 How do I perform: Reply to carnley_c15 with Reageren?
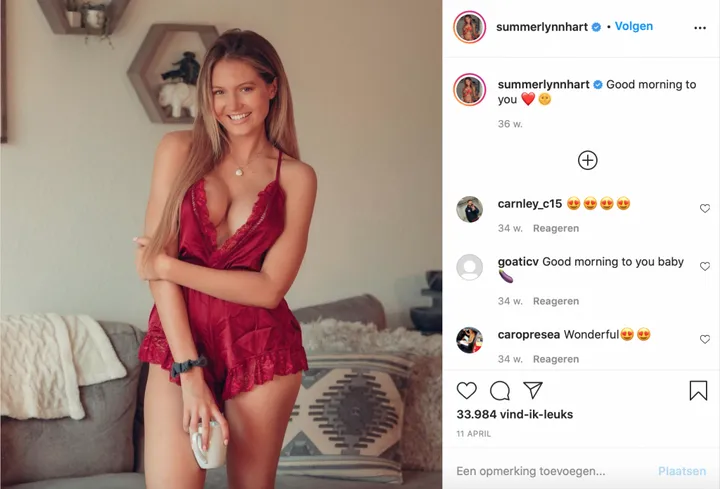click(556, 228)
